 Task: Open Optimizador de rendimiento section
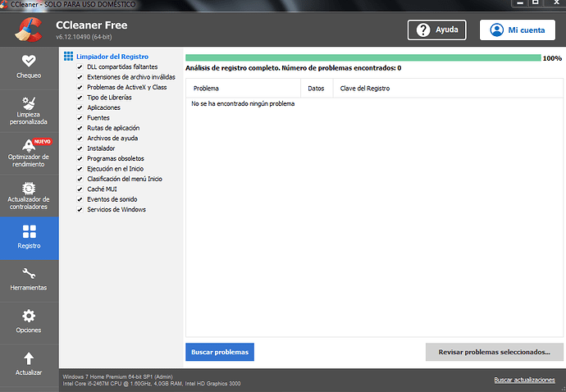click(x=29, y=153)
